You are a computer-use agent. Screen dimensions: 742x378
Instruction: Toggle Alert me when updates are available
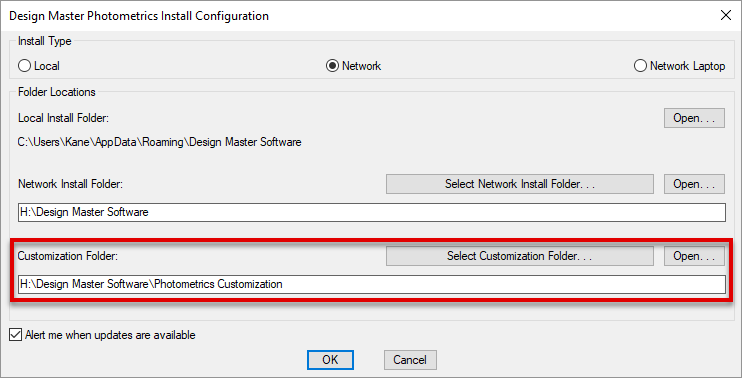(102, 335)
